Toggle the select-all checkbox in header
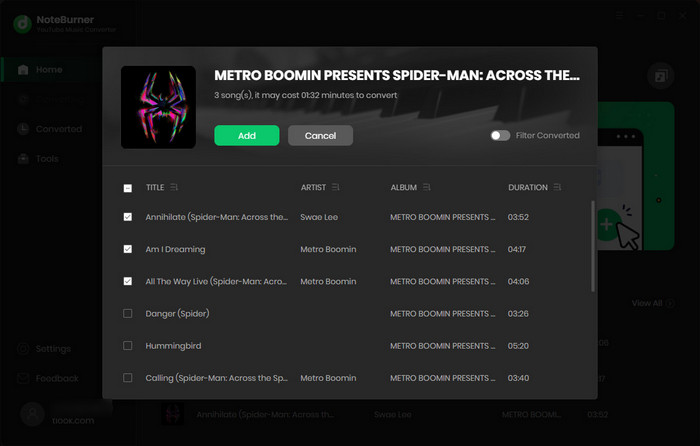Image resolution: width=700 pixels, height=446 pixels. click(x=127, y=188)
